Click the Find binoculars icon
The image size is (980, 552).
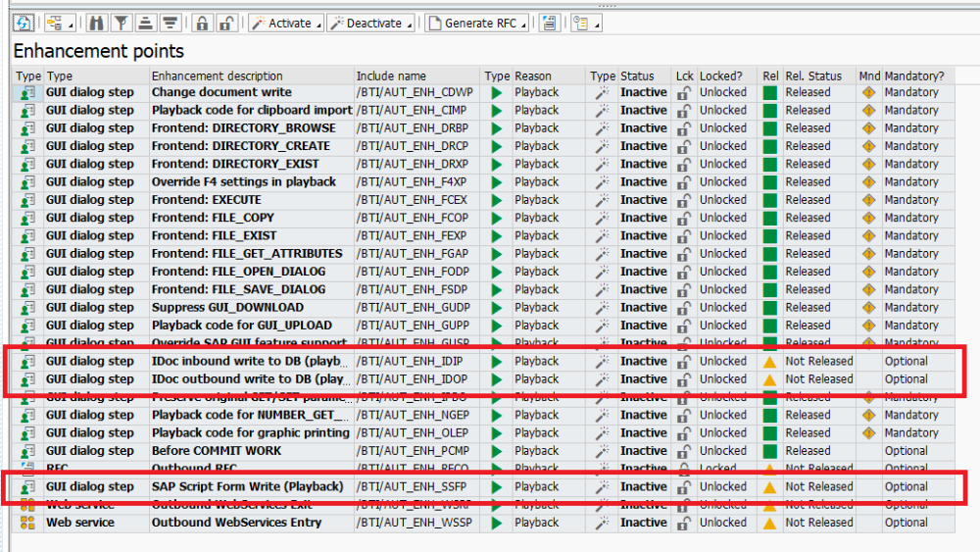pyautogui.click(x=96, y=24)
